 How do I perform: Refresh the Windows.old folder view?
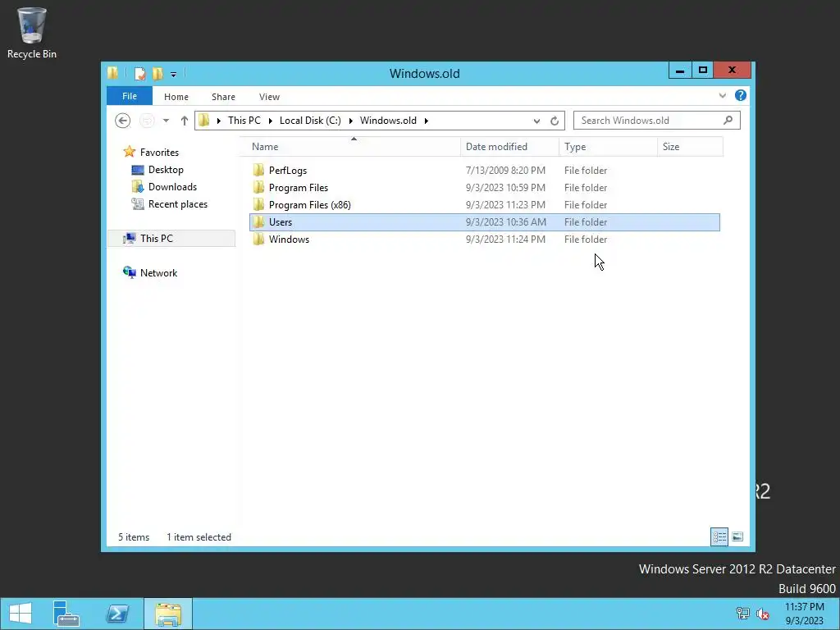(555, 121)
